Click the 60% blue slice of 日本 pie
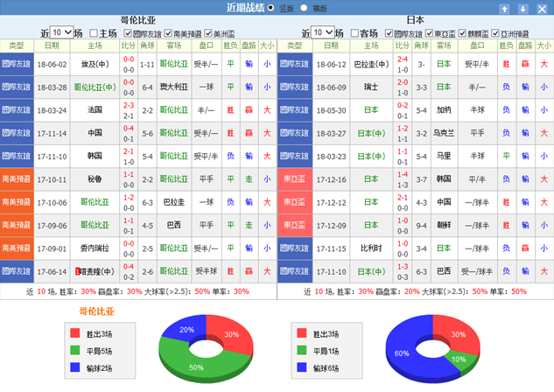554x392 pixels. pos(403,353)
